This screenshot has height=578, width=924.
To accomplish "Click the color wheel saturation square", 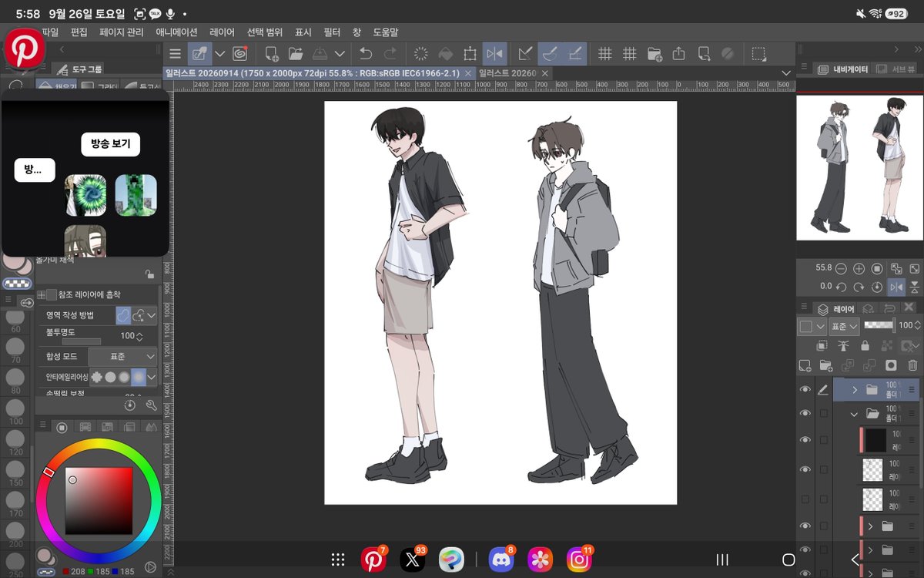I will 99,501.
